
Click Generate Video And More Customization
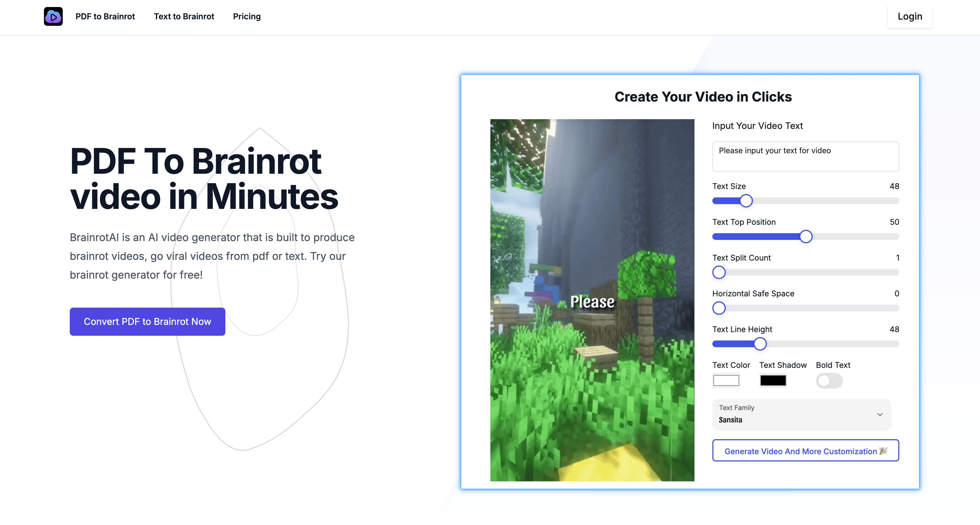click(x=805, y=451)
